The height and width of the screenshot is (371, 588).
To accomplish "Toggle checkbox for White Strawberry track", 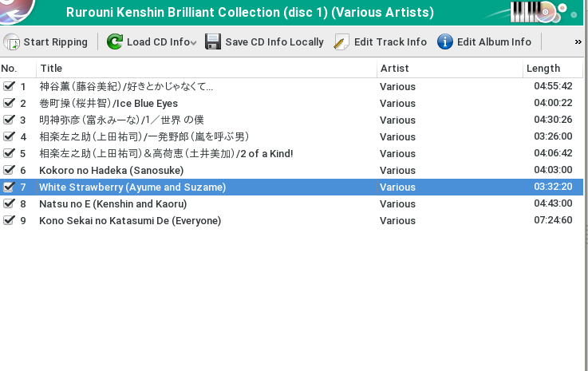I will 9,187.
